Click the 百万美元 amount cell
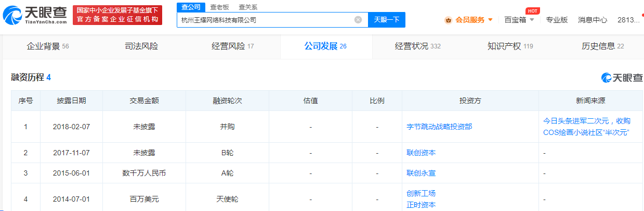Image resolution: width=644 pixels, height=211 pixels. point(144,199)
